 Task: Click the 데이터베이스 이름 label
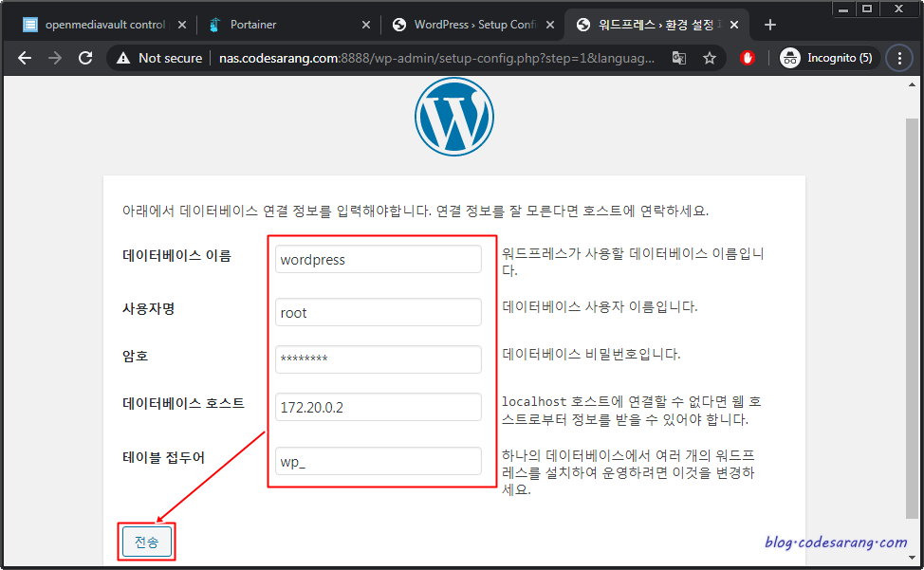coord(176,255)
